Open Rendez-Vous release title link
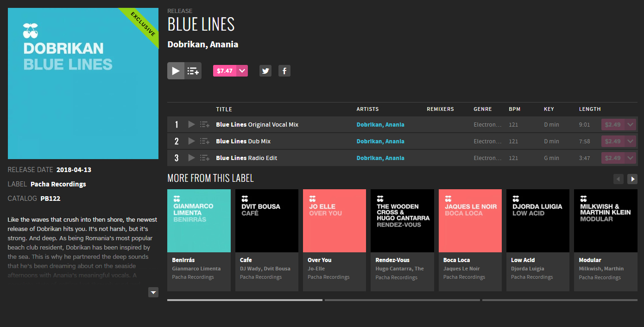The image size is (644, 327). point(393,260)
